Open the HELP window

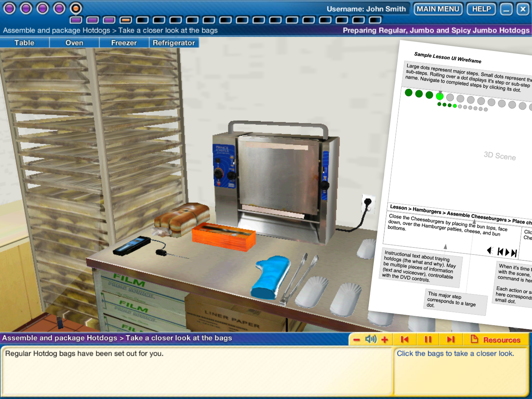(481, 9)
